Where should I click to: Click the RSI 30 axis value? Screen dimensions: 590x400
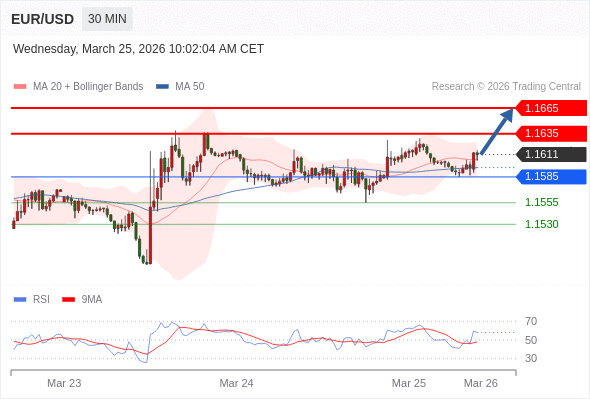tap(531, 358)
